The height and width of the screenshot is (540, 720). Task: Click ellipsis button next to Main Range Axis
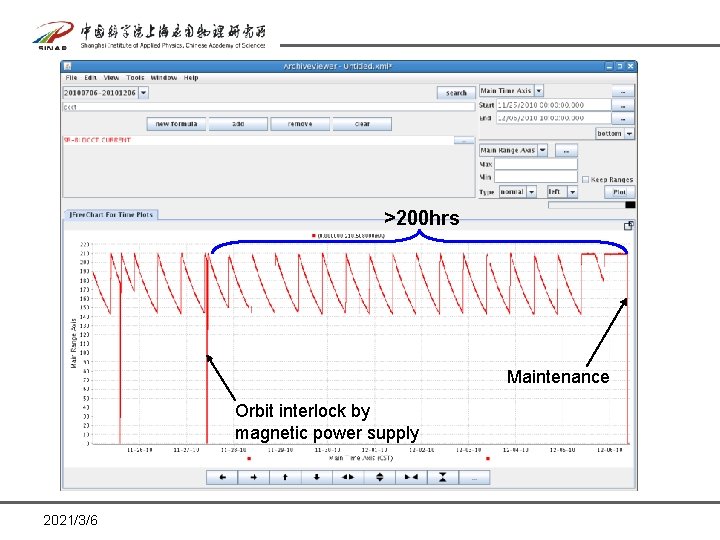(x=566, y=151)
